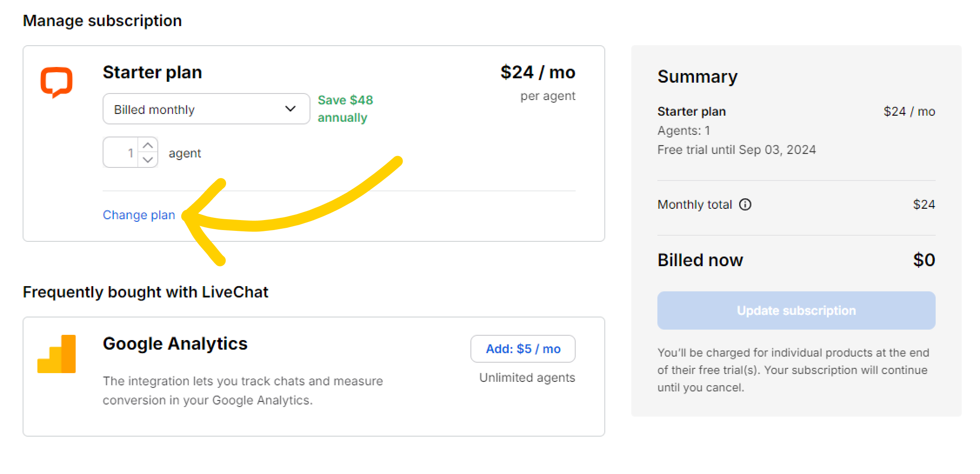Viewport: 980px width, 474px height.
Task: Click the Agents: 1 summary line
Action: point(683,130)
